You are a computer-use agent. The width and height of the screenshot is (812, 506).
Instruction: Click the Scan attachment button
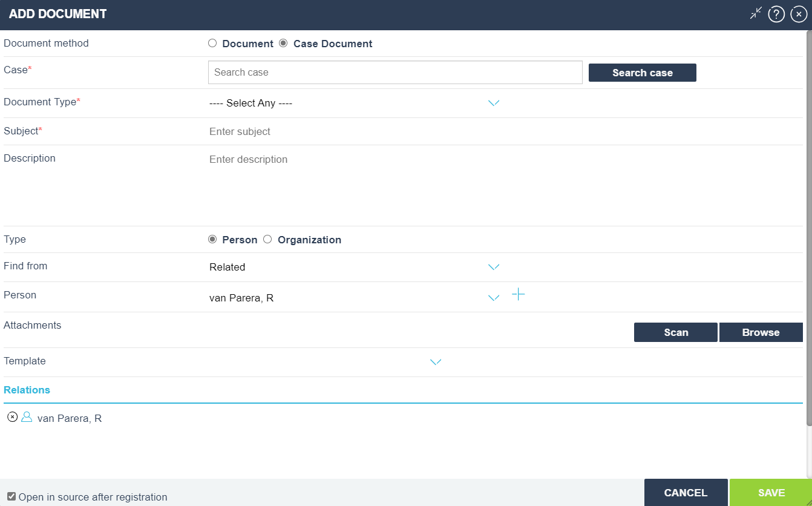[x=675, y=332]
